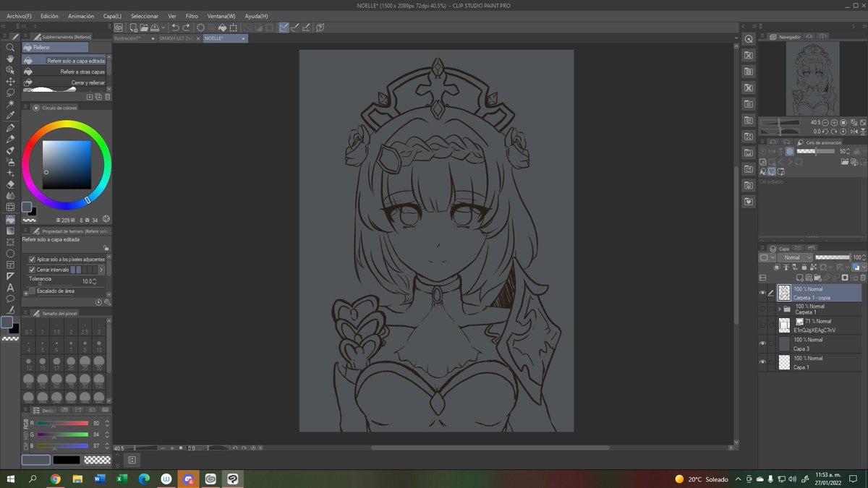Click the red R color slider
This screenshot has height=488, width=868.
coord(61,423)
